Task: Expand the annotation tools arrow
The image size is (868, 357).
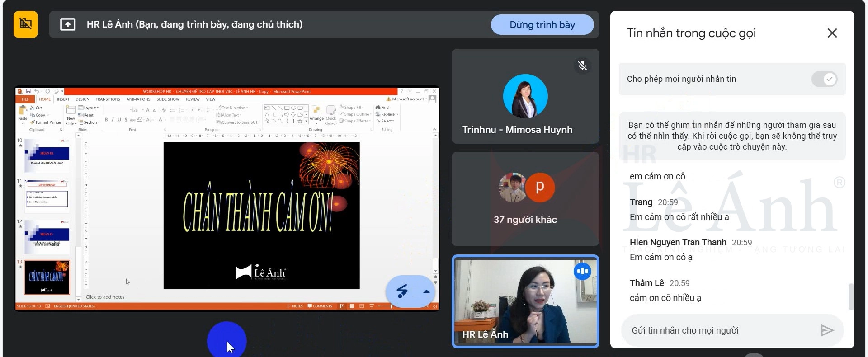Action: coord(426,291)
